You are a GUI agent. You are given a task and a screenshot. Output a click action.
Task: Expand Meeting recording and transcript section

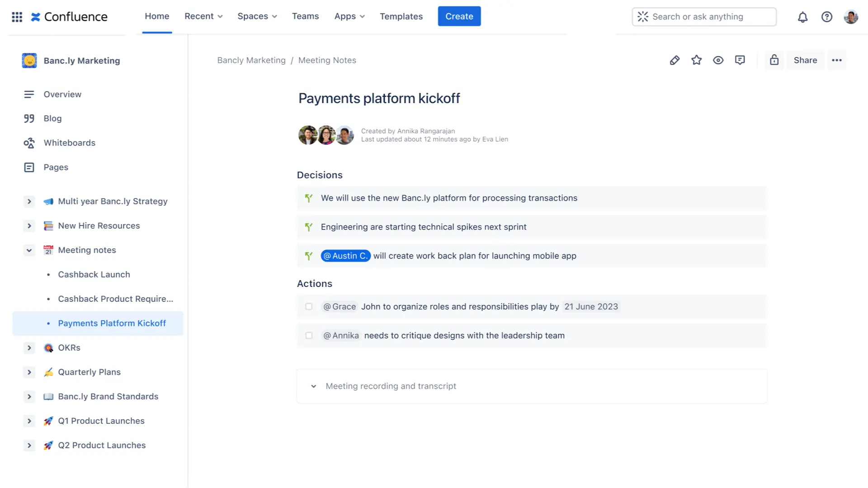[x=313, y=386]
